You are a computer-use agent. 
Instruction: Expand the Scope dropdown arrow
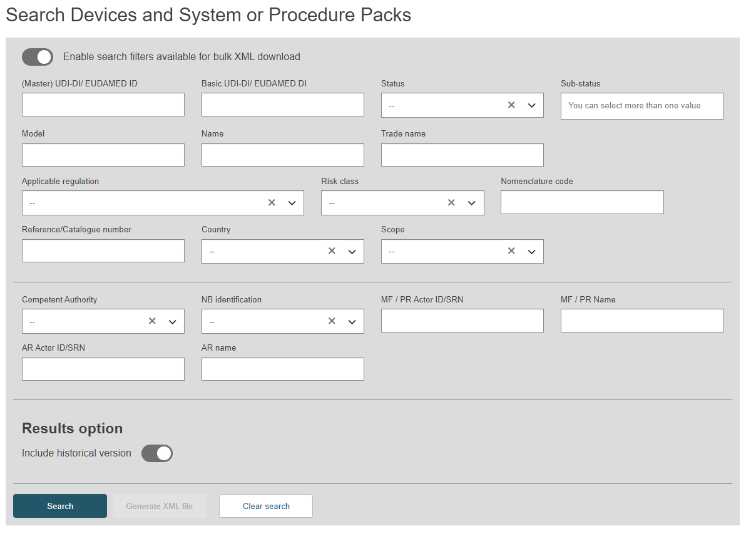point(531,251)
